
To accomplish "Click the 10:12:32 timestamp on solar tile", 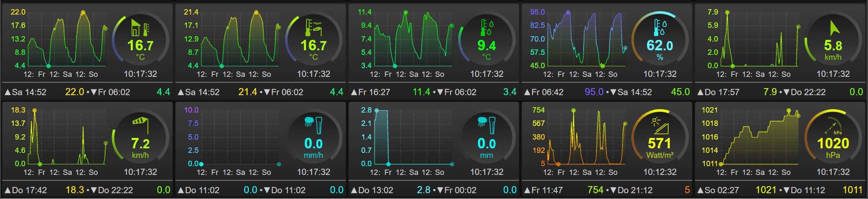I will click(x=660, y=172).
